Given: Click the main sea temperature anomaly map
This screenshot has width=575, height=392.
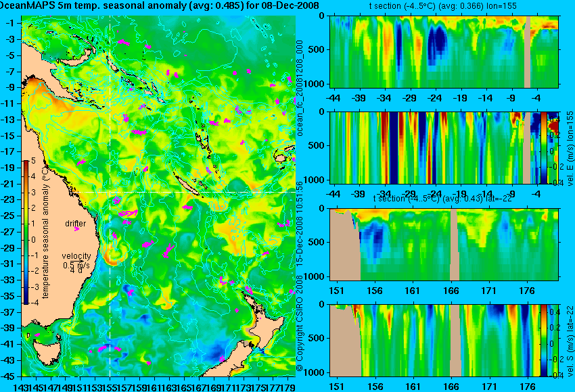Looking at the screenshot, I should [158, 195].
